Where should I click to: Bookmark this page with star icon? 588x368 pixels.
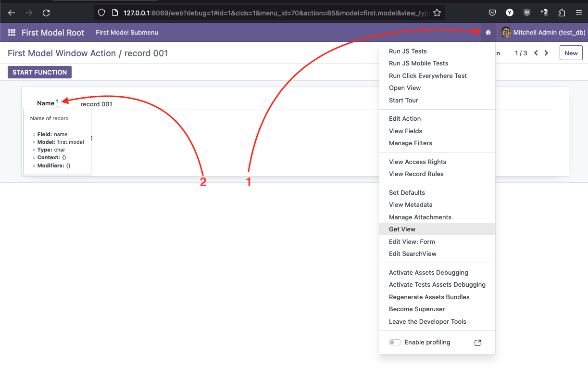pos(437,13)
